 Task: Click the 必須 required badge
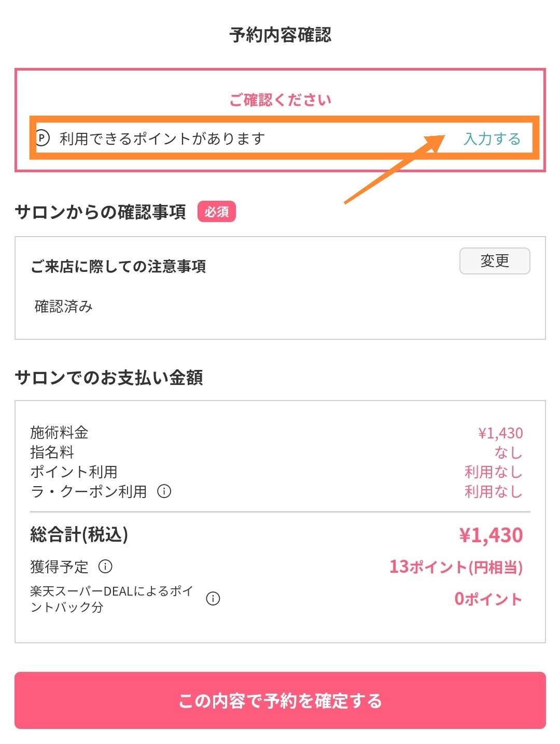pyautogui.click(x=216, y=212)
